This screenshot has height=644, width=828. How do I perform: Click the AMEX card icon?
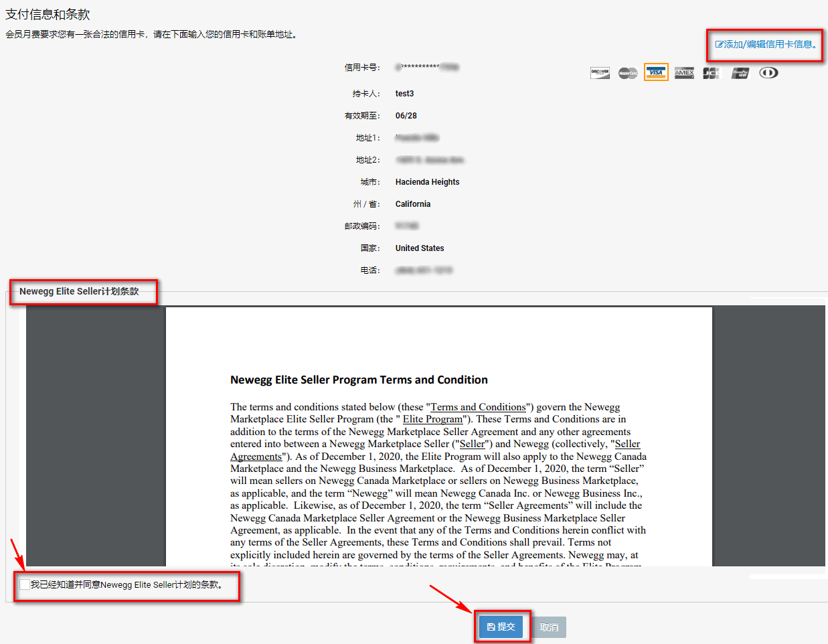(x=684, y=73)
